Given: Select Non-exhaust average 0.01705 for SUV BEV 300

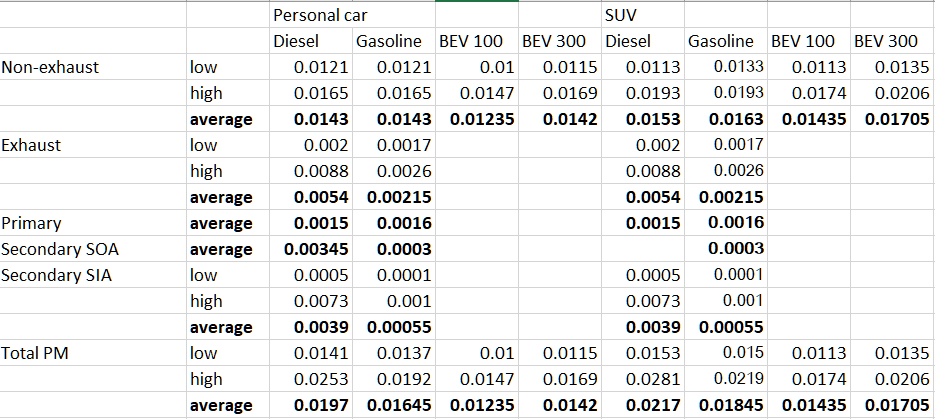Looking at the screenshot, I should (897, 119).
